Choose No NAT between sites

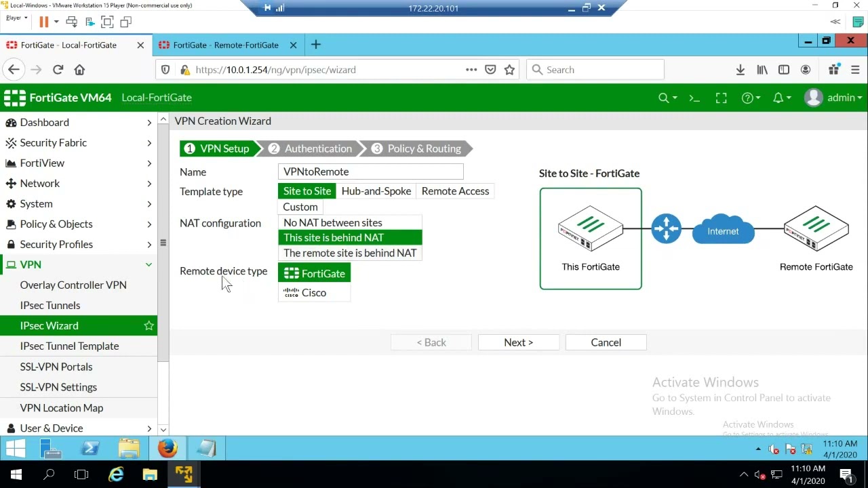350,222
